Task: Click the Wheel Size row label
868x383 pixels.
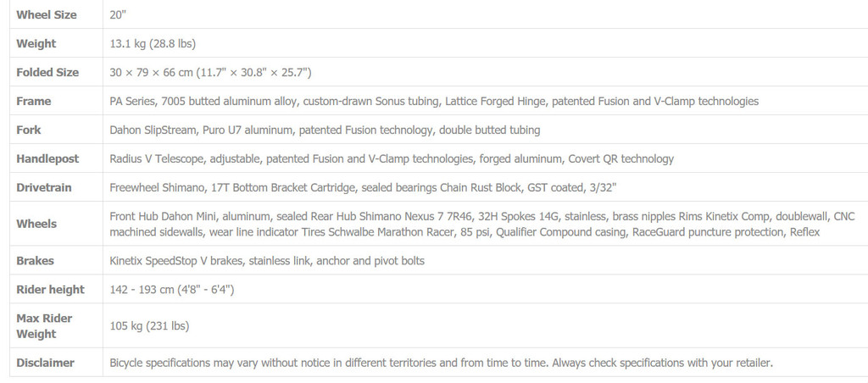Action: point(47,15)
